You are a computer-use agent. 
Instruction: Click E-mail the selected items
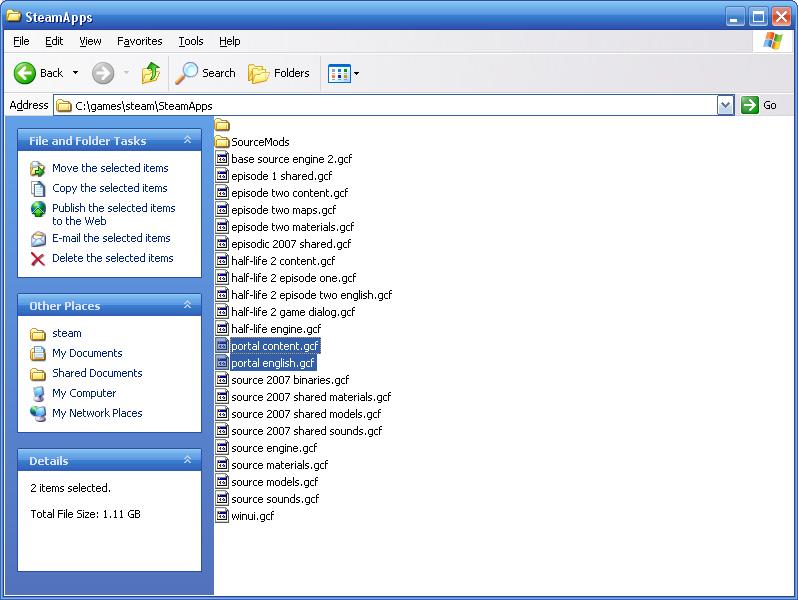111,238
